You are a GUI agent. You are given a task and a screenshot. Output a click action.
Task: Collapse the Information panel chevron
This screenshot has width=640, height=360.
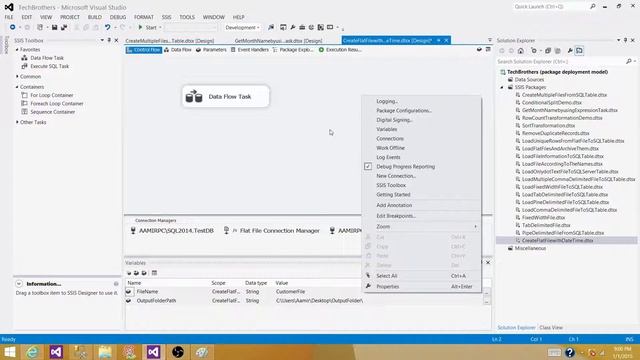(x=19, y=284)
